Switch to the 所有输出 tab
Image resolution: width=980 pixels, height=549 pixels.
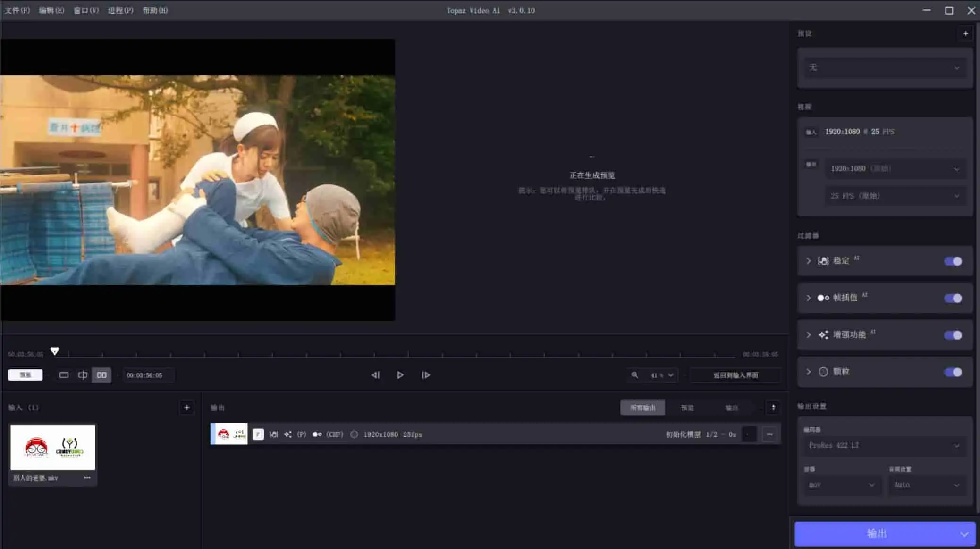click(642, 408)
